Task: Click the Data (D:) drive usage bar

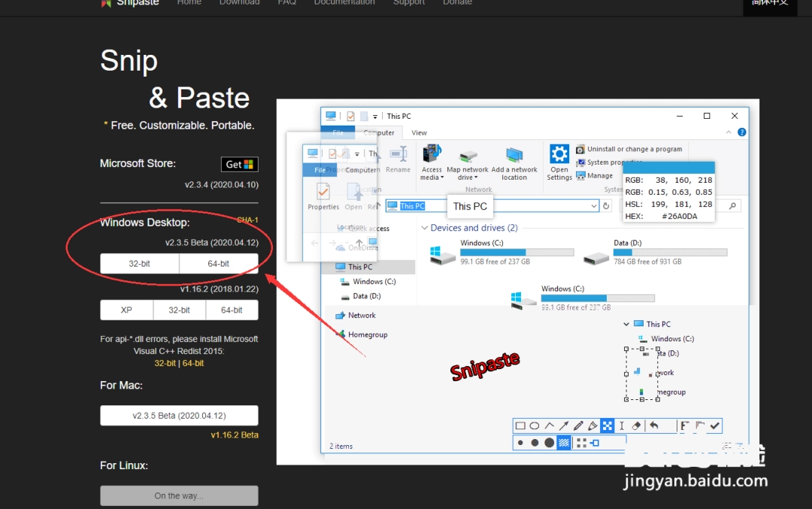Action: pos(670,252)
